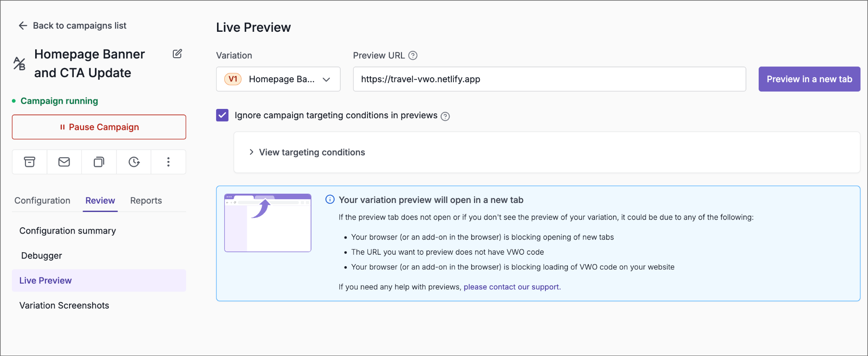Click help icon beside ignore targeting conditions
868x356 pixels.
click(x=445, y=116)
